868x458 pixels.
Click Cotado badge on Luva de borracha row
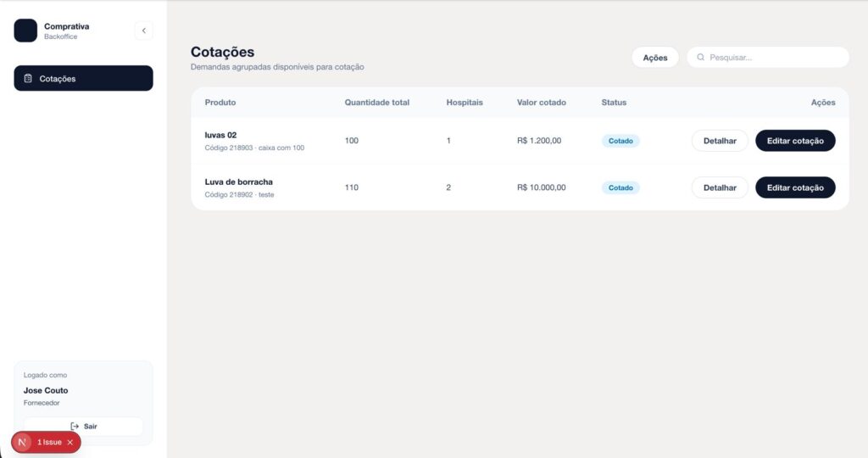point(620,187)
